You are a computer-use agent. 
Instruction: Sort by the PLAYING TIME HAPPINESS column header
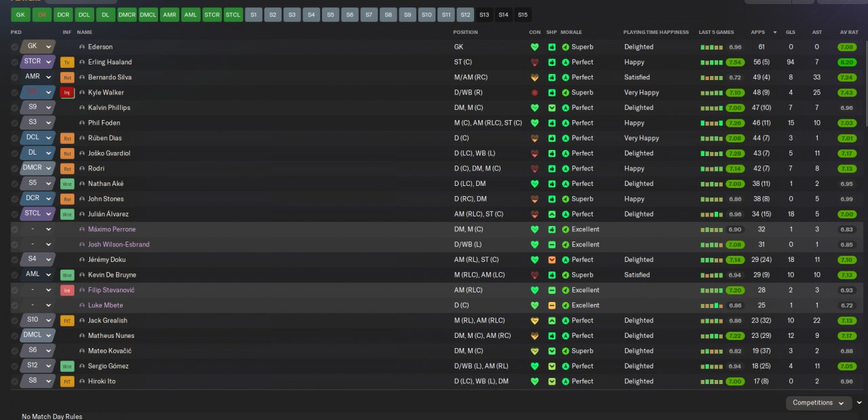[x=656, y=32]
